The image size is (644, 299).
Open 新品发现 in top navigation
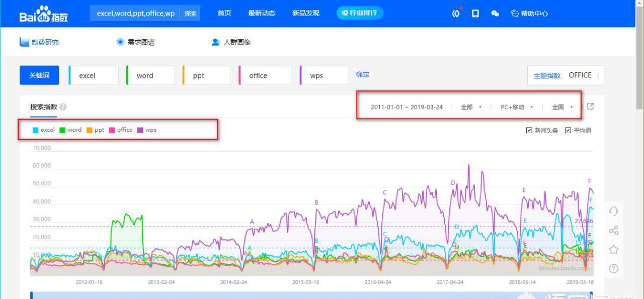click(306, 13)
